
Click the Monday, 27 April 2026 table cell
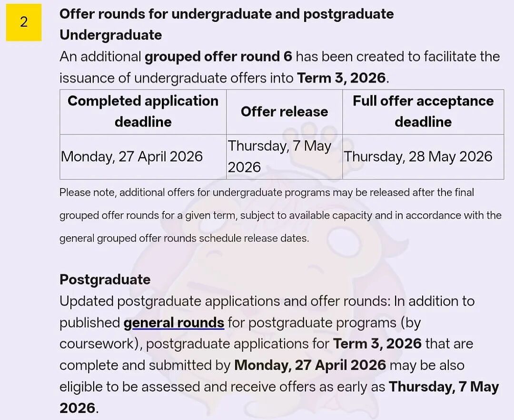(143, 157)
